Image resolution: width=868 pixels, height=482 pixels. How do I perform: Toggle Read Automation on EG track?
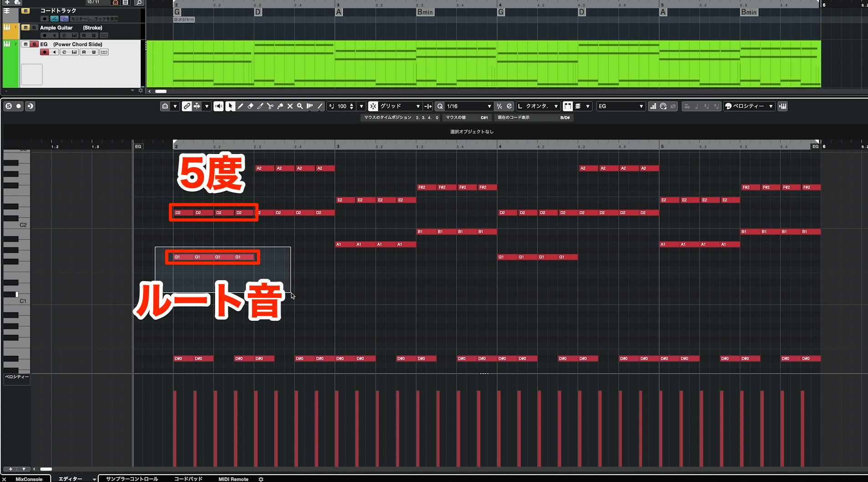click(x=84, y=52)
